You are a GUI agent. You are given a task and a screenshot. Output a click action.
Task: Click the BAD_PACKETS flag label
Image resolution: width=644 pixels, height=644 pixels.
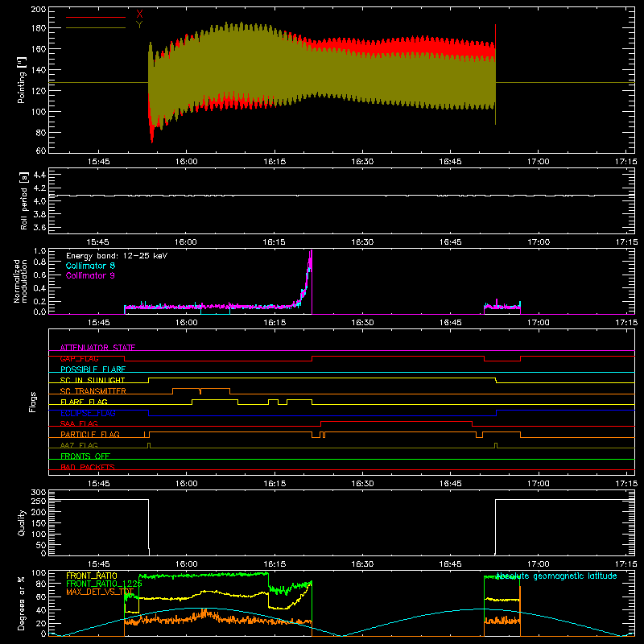[88, 467]
